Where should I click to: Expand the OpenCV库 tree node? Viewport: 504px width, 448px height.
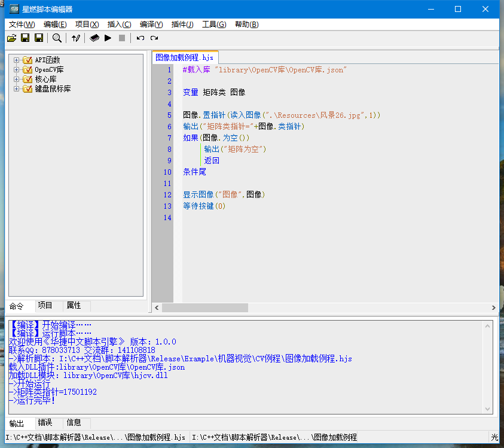16,70
